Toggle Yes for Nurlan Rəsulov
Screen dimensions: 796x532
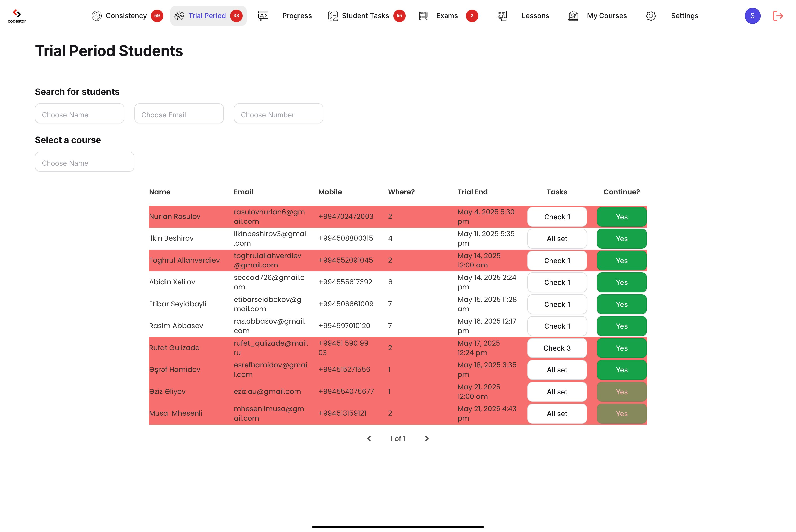coord(621,217)
